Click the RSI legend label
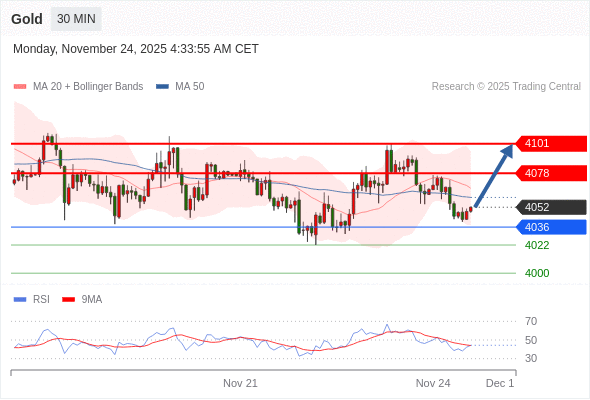 (x=41, y=300)
